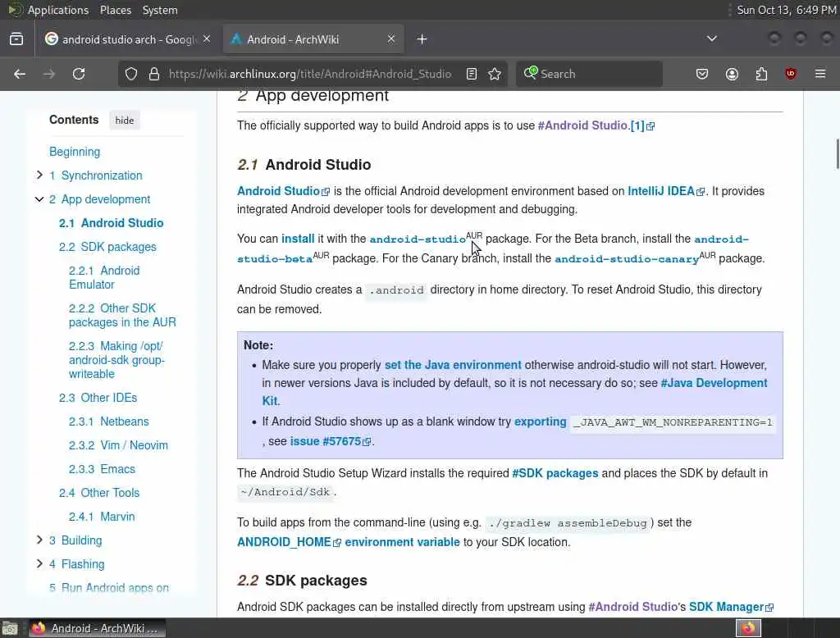Close the Android - ArchWiki tab

391,39
